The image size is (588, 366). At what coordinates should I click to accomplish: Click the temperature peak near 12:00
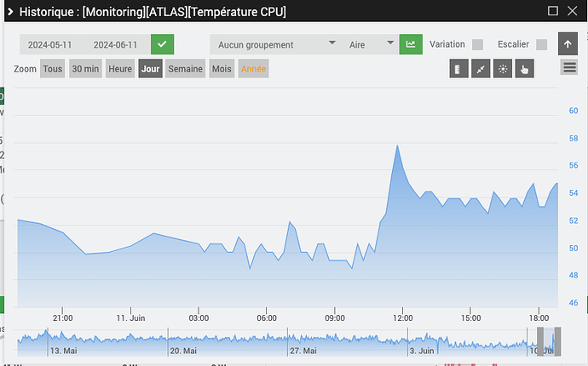397,146
